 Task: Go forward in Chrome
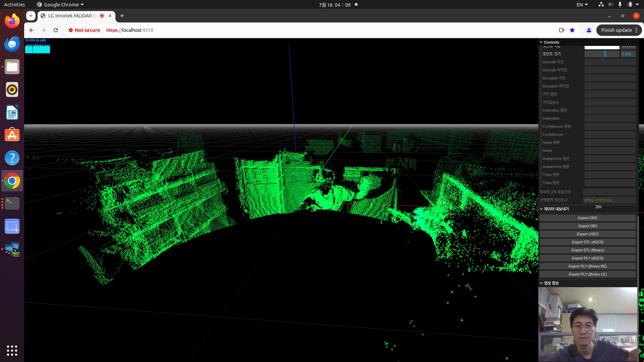(x=44, y=30)
